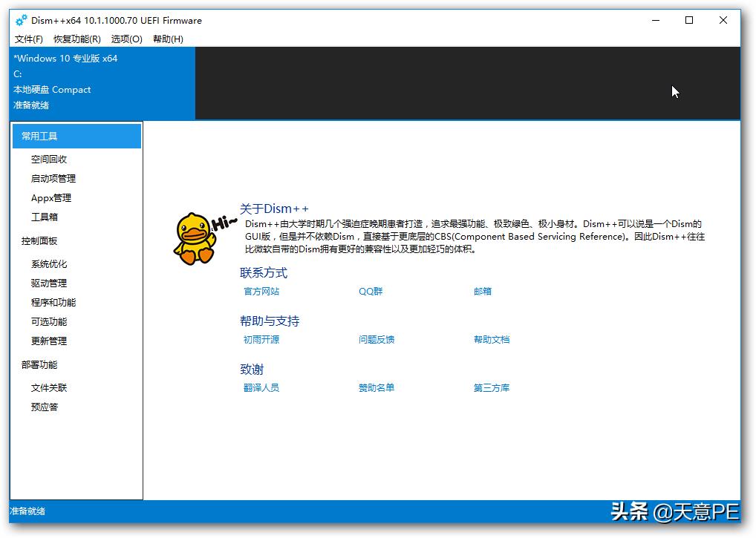Open the 官方网站 link
The height and width of the screenshot is (538, 756).
tap(261, 291)
